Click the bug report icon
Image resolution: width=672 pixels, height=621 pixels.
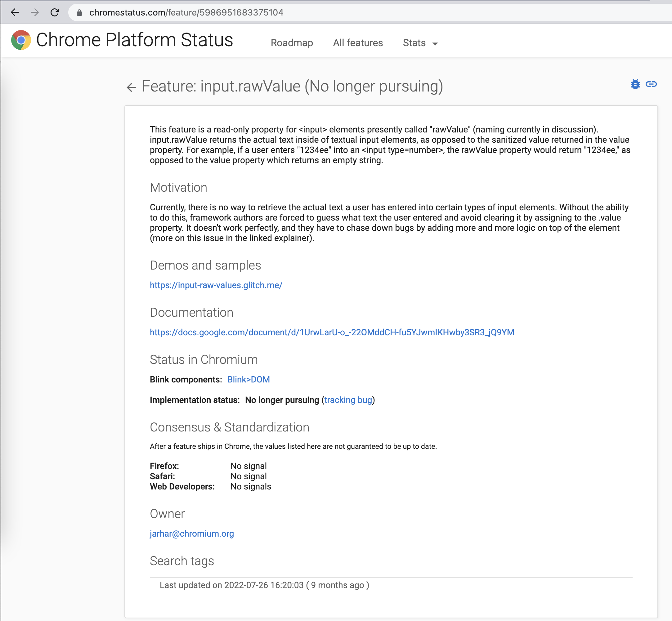click(x=635, y=84)
